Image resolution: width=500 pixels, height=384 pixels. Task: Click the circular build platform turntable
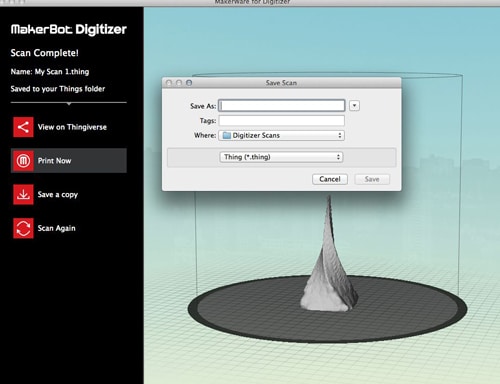coord(327,308)
